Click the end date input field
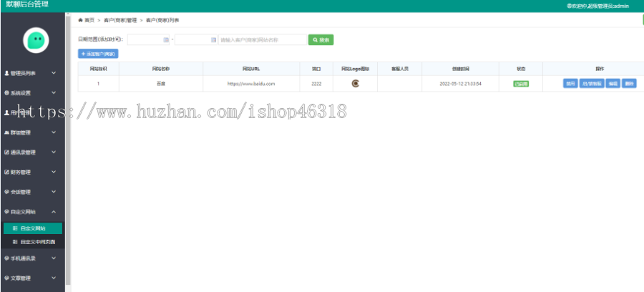The width and height of the screenshot is (644, 292). coord(196,40)
